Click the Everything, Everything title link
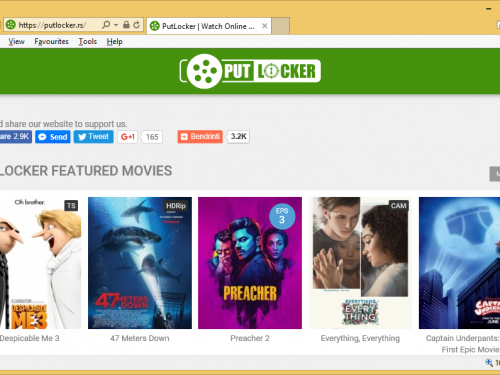The width and height of the screenshot is (500, 375). click(360, 339)
